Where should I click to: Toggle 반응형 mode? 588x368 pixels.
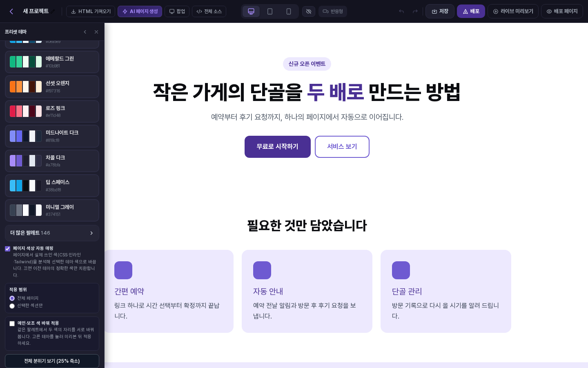[333, 11]
